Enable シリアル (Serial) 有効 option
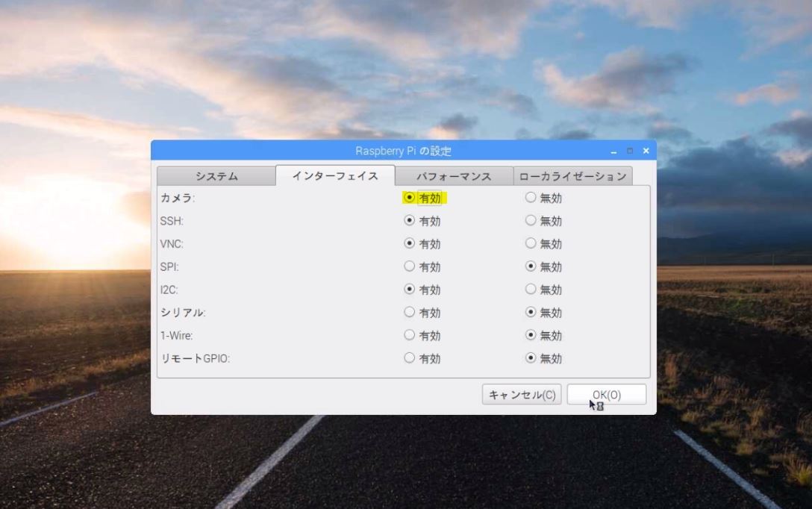Screen dimensions: 812x509 pyautogui.click(x=409, y=312)
